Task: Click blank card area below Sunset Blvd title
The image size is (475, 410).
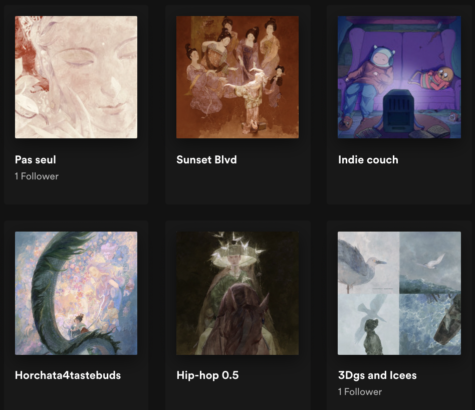Action: (237, 185)
